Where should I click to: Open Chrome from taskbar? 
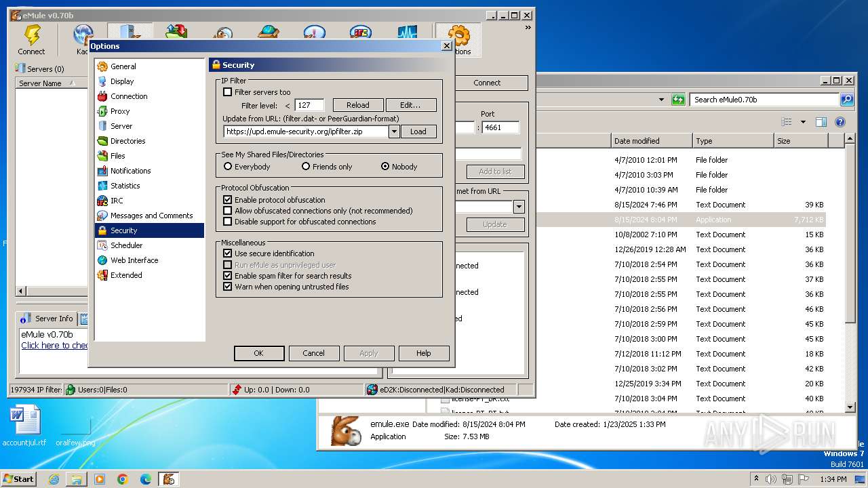tap(123, 479)
